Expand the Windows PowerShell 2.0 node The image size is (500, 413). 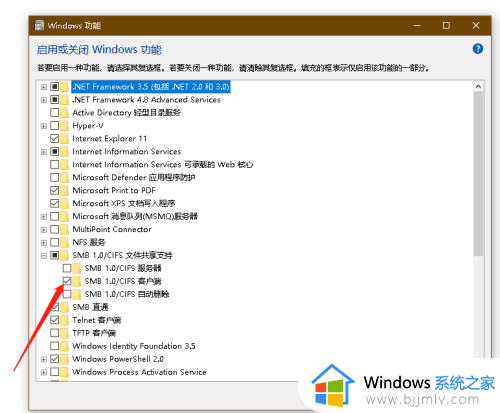click(44, 359)
